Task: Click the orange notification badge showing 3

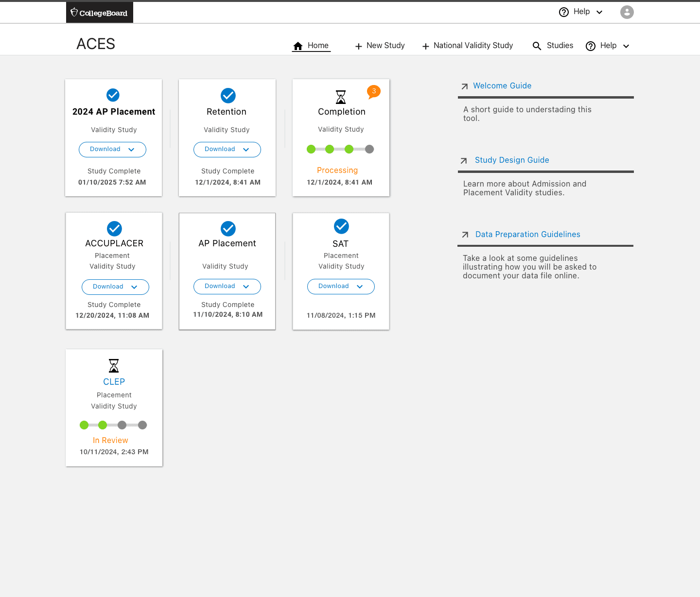Action: click(x=373, y=91)
